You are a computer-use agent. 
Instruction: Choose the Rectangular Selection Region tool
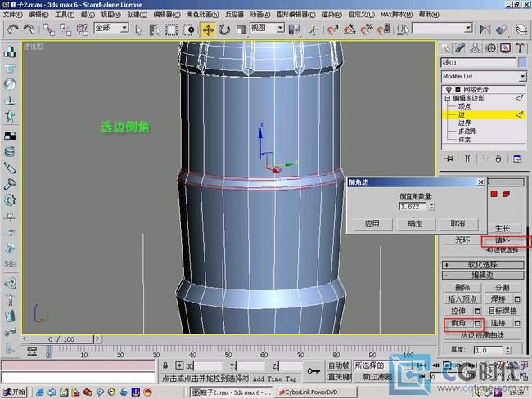171,29
